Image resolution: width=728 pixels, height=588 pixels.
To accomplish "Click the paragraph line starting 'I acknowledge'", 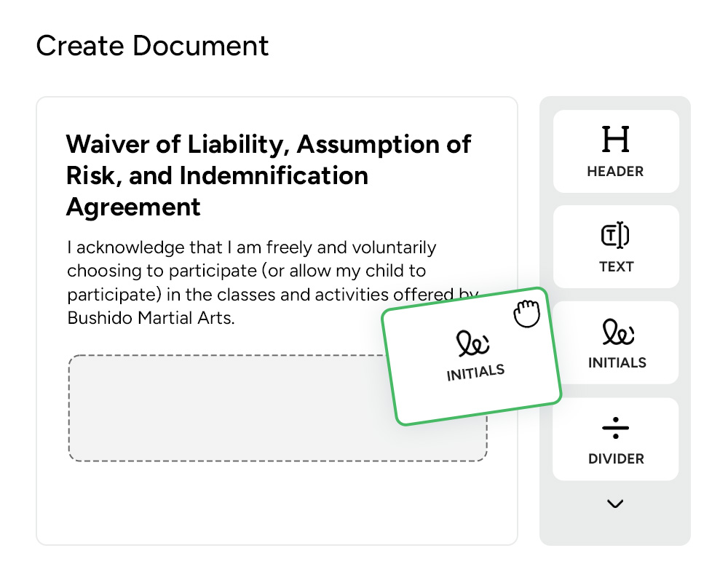I will [251, 247].
